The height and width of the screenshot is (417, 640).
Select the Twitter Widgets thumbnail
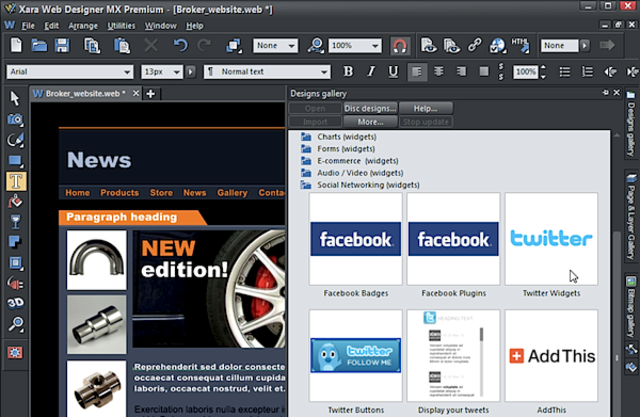click(551, 239)
